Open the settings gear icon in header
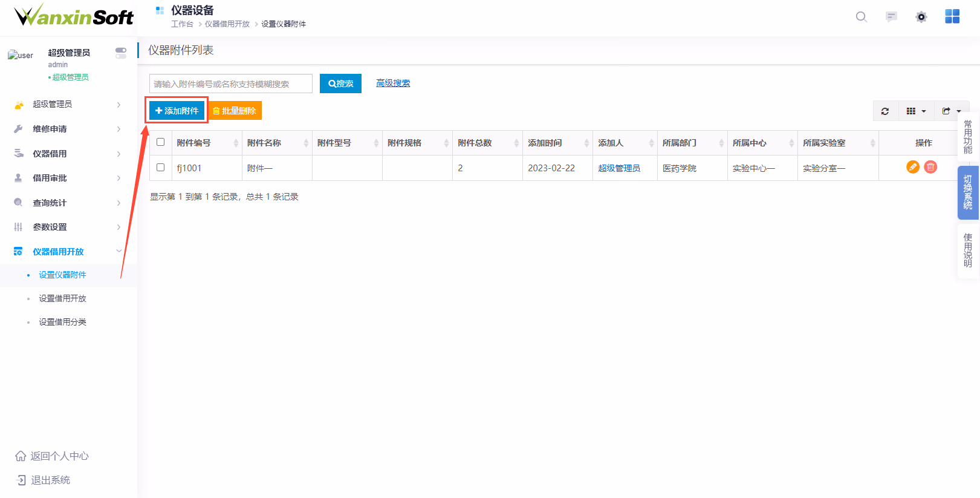Viewport: 980px width, 498px height. coord(921,17)
